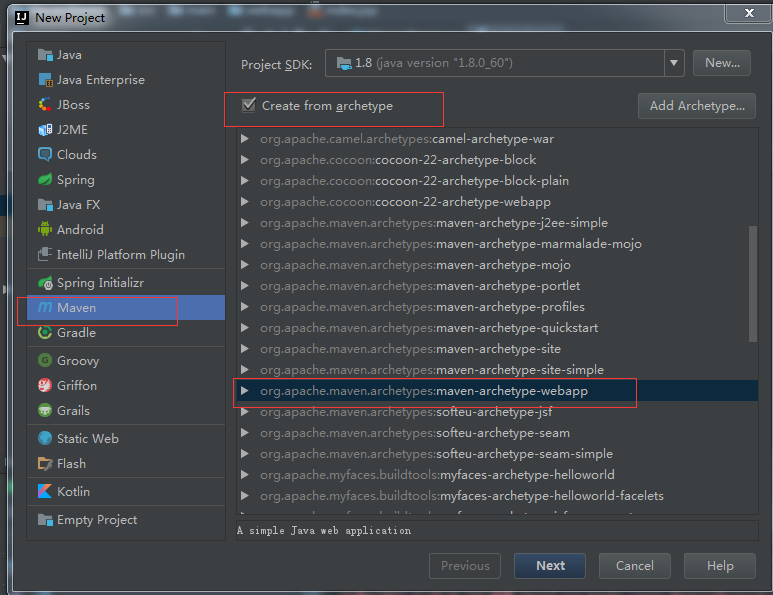
Task: Click the J2ME icon
Action: click(x=45, y=130)
